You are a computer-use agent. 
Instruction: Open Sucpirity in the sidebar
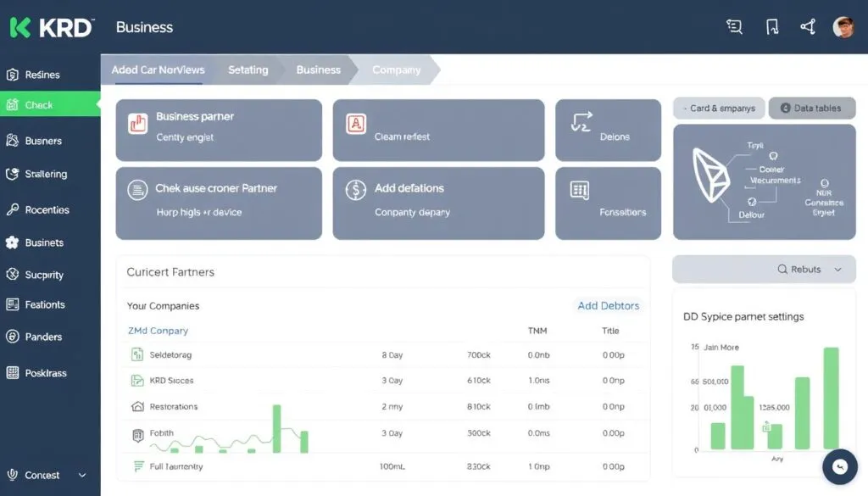(44, 275)
